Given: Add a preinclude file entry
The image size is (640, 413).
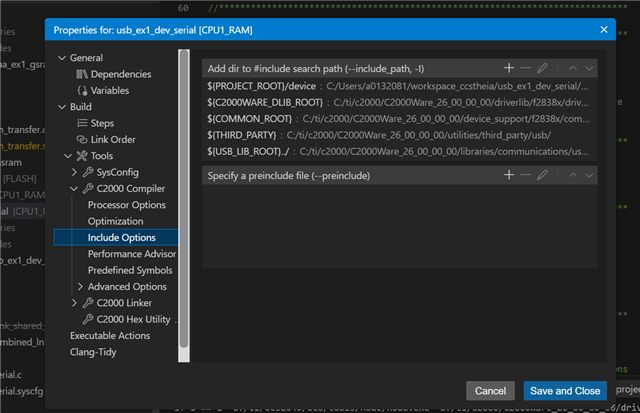Looking at the screenshot, I should point(509,175).
